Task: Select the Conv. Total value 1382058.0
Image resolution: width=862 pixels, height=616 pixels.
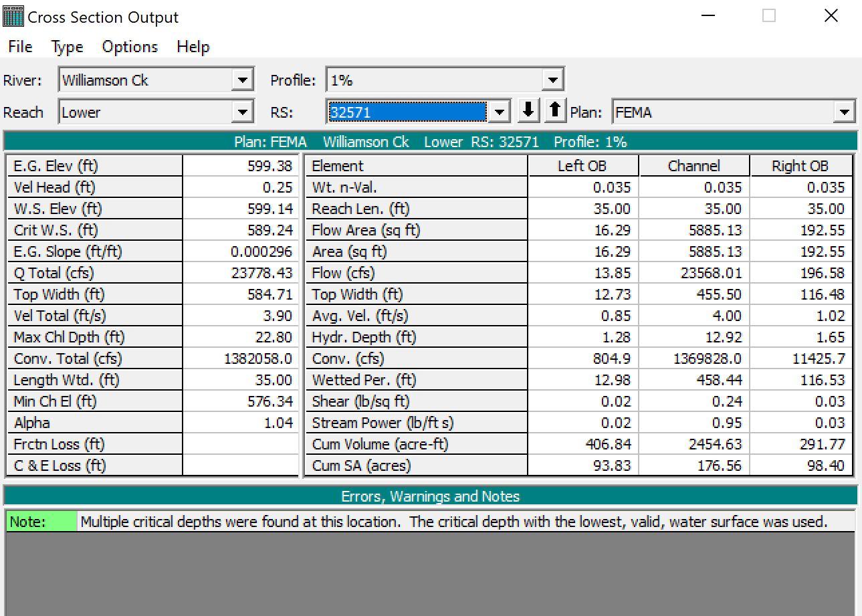Action: (x=240, y=358)
